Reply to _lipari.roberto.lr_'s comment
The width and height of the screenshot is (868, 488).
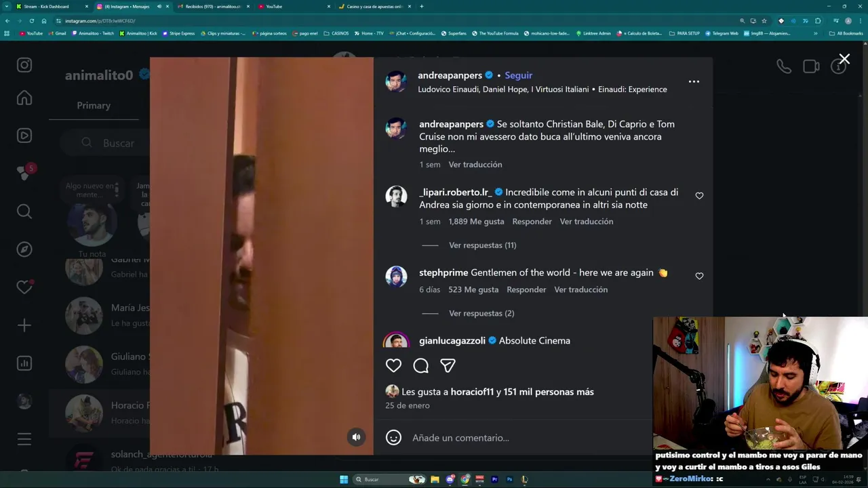click(x=532, y=222)
